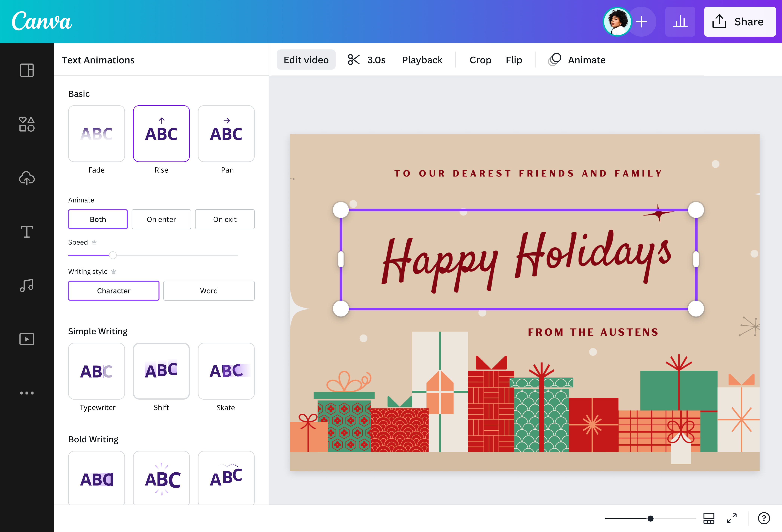
Task: Switch writing style to Word
Action: coord(209,290)
